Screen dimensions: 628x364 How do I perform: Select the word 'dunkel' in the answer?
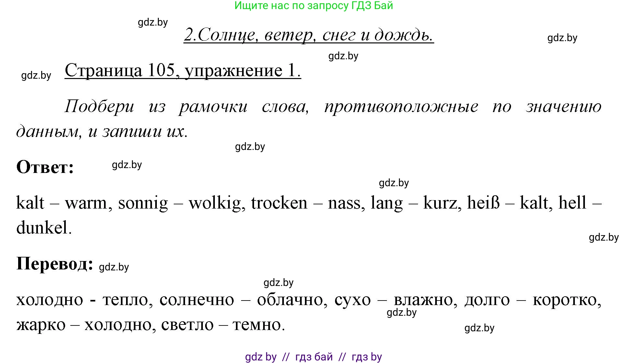coord(42,227)
